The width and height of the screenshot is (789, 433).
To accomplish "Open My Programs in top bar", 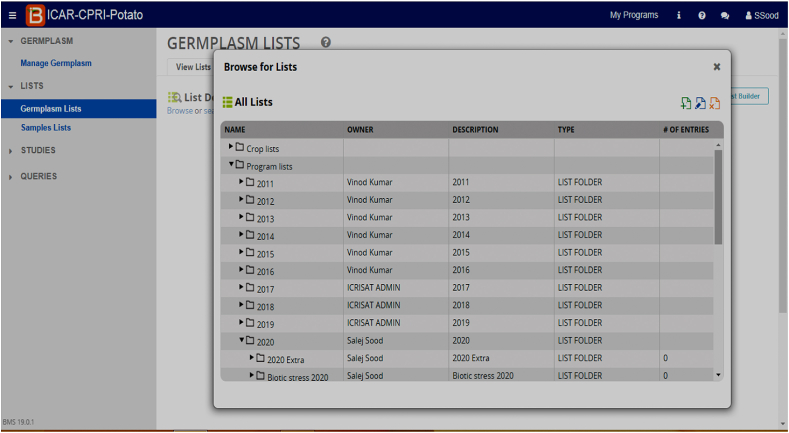I will coord(634,15).
